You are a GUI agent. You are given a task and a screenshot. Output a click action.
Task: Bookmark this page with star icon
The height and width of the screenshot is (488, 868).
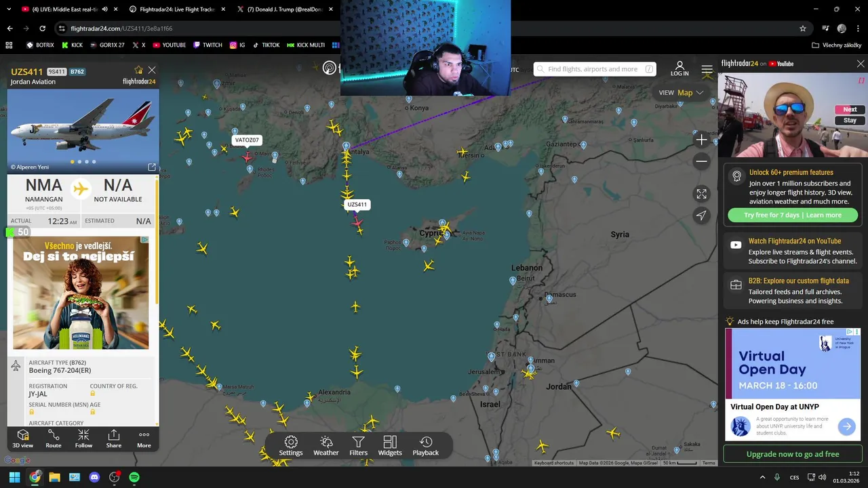point(803,28)
